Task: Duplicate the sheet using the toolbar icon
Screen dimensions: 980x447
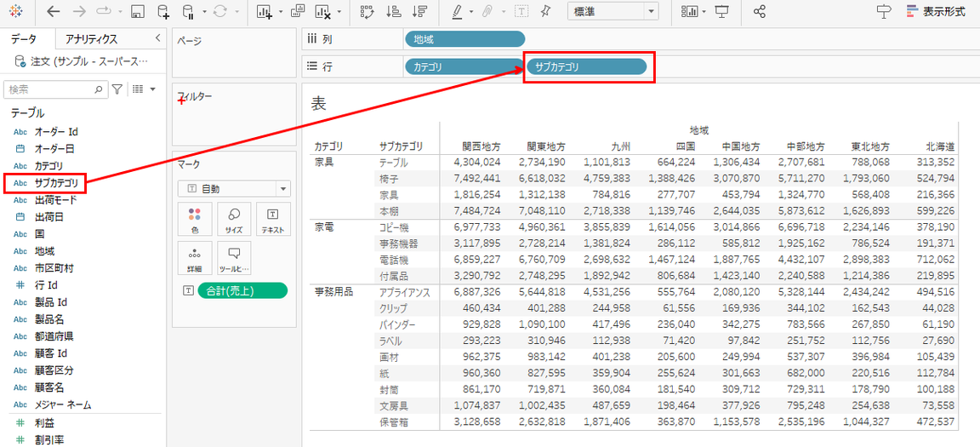Action: 298,11
